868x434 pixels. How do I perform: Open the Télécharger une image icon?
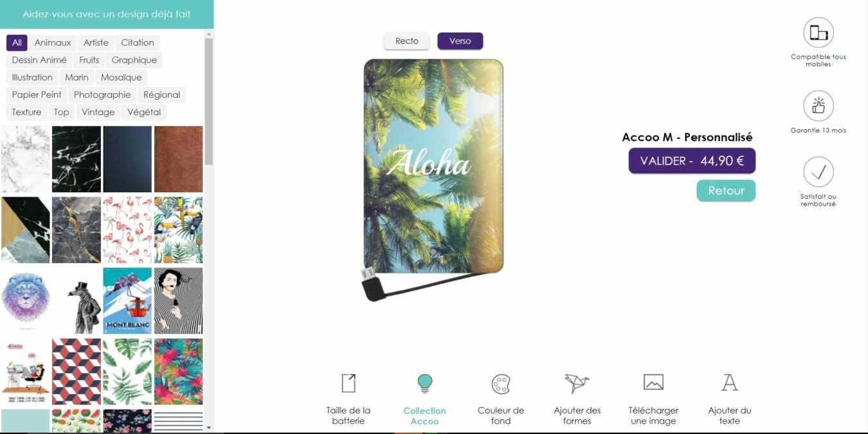click(x=653, y=383)
